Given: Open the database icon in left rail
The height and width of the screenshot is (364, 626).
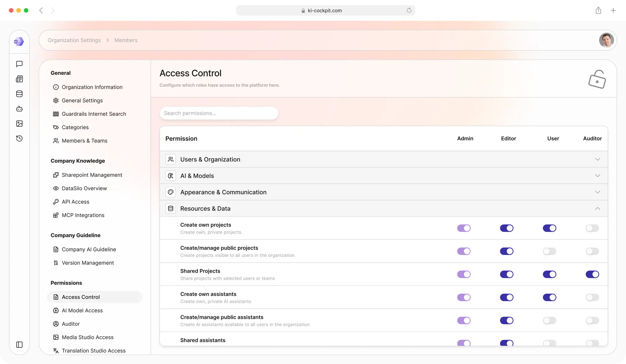Looking at the screenshot, I should [x=19, y=94].
